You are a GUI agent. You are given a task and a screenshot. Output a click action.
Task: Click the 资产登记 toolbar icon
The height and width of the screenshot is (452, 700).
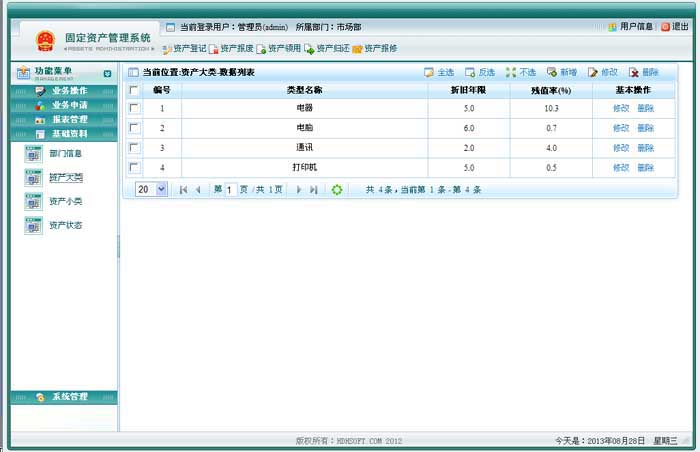point(167,48)
